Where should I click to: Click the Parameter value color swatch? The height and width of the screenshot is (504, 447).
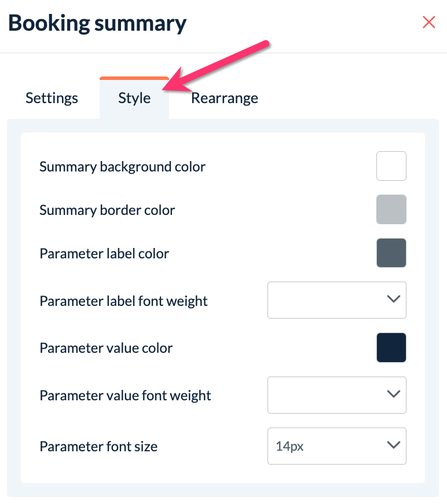click(391, 348)
